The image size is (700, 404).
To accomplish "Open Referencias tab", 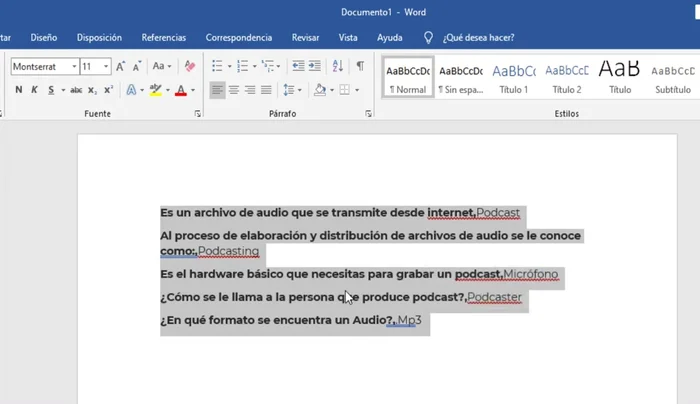I will 163,38.
